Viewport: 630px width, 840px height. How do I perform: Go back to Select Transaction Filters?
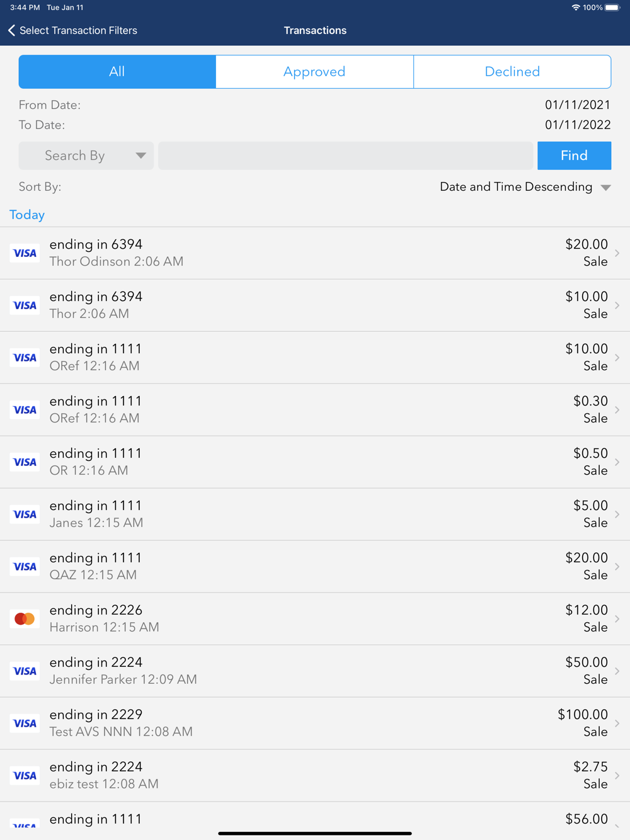[x=72, y=30]
